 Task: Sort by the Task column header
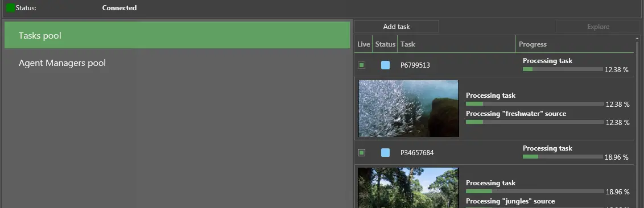pyautogui.click(x=456, y=44)
